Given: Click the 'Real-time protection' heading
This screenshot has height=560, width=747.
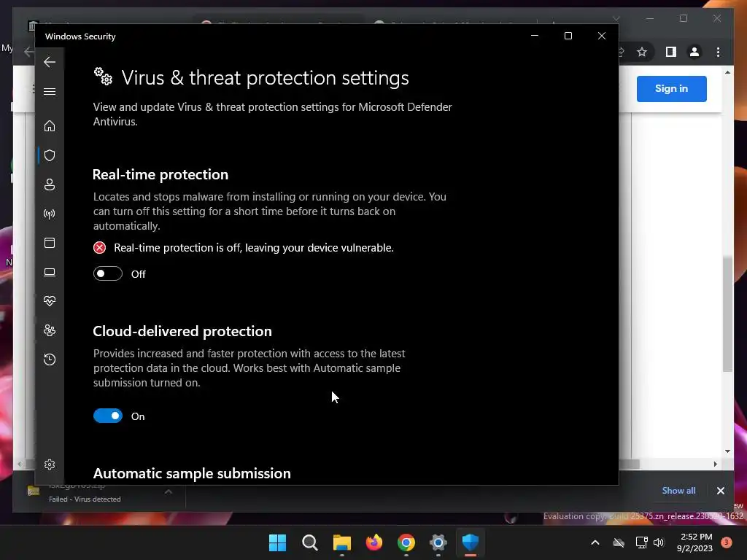Looking at the screenshot, I should click(x=160, y=174).
